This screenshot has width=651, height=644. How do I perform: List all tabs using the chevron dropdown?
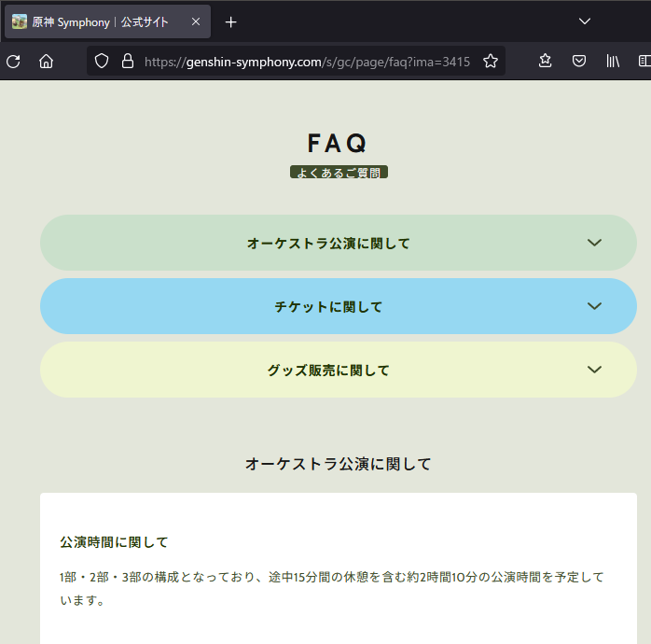pos(585,21)
